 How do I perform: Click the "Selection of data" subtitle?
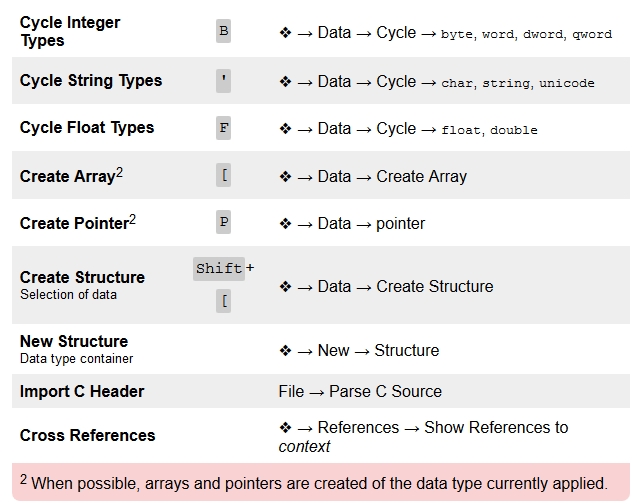pos(68,295)
